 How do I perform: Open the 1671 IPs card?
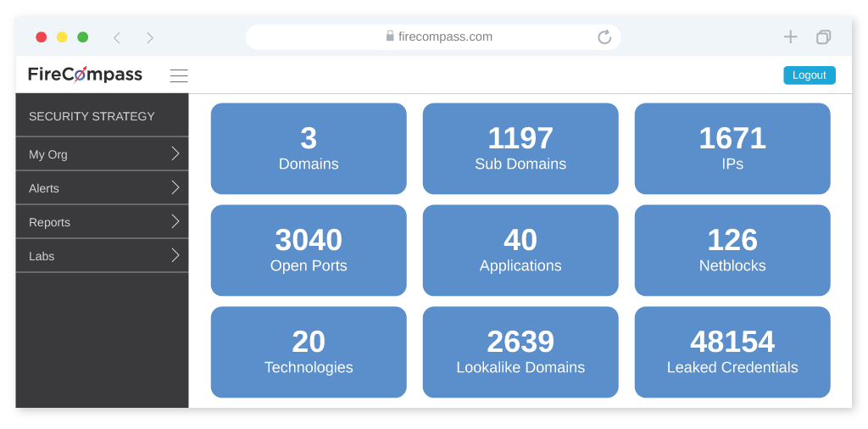click(x=732, y=148)
